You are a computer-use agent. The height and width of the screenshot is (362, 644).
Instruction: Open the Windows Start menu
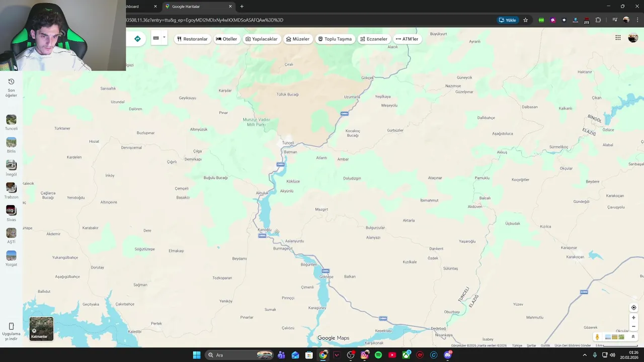(197, 355)
